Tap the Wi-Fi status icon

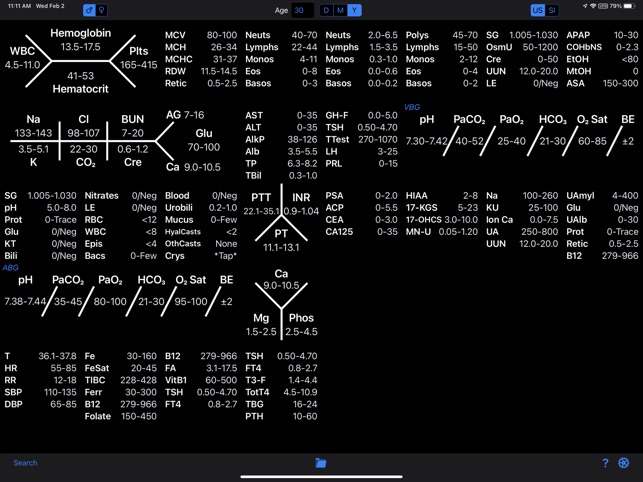point(593,6)
